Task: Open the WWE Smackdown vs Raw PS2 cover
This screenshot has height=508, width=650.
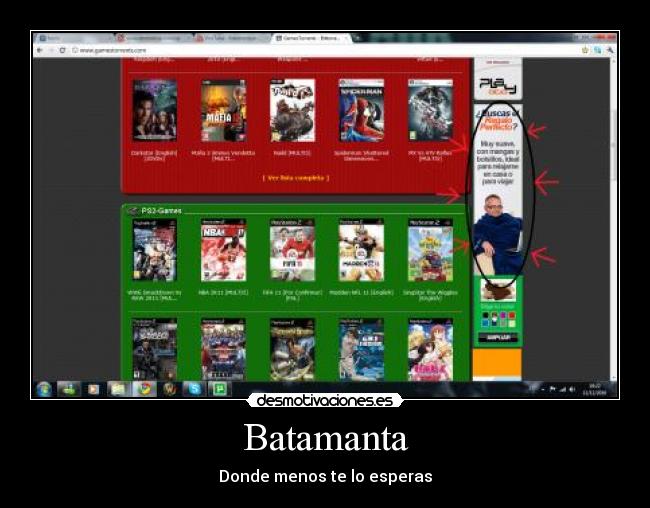Action: [x=155, y=250]
